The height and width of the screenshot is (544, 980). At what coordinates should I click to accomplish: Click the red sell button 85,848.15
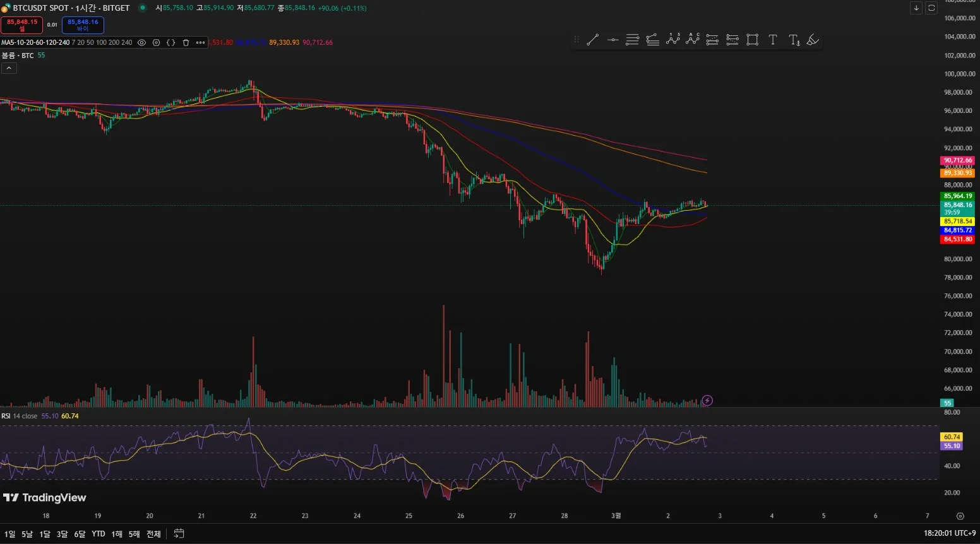tap(22, 25)
